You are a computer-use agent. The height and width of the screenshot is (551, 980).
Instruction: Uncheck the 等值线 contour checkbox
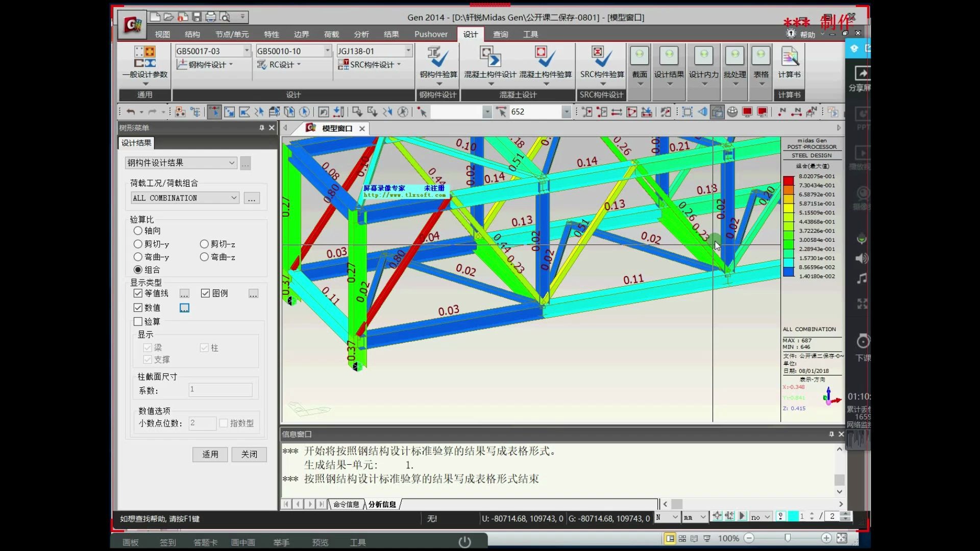(138, 293)
